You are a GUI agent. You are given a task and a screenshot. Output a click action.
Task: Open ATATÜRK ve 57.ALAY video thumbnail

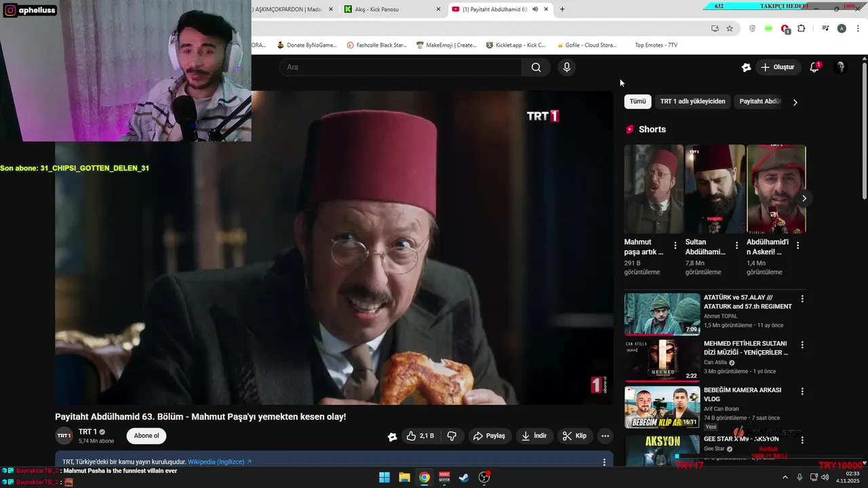pyautogui.click(x=662, y=314)
